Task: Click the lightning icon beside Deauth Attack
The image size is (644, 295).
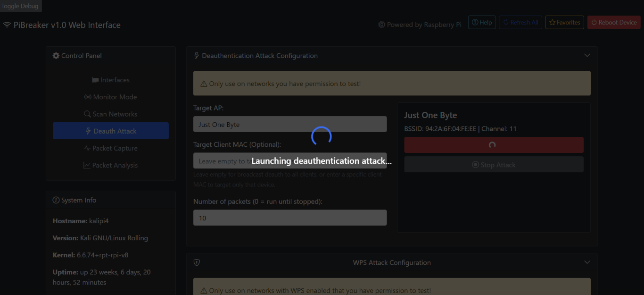Action: point(88,131)
